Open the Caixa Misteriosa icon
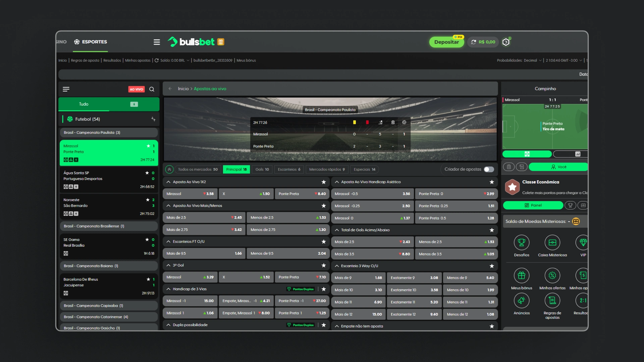This screenshot has width=644, height=362. 552,242
